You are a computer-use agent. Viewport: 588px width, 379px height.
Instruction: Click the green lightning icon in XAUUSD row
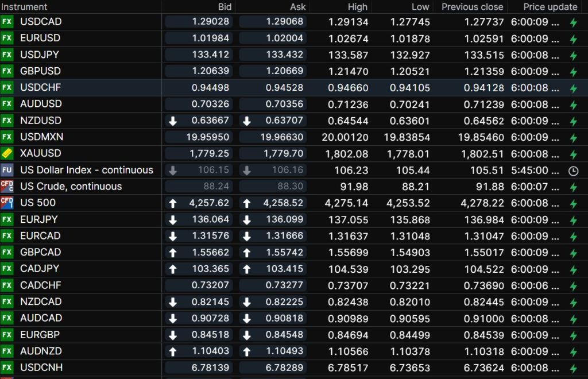(572, 154)
